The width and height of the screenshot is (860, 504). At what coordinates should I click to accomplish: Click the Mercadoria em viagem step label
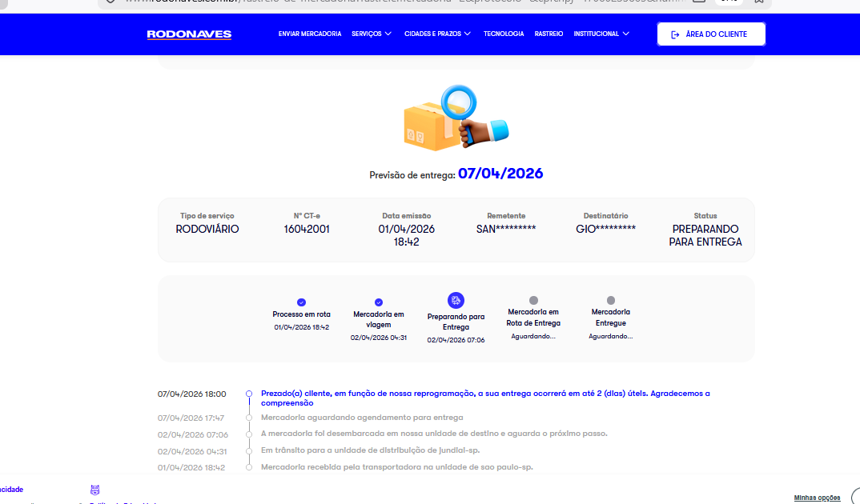(379, 319)
